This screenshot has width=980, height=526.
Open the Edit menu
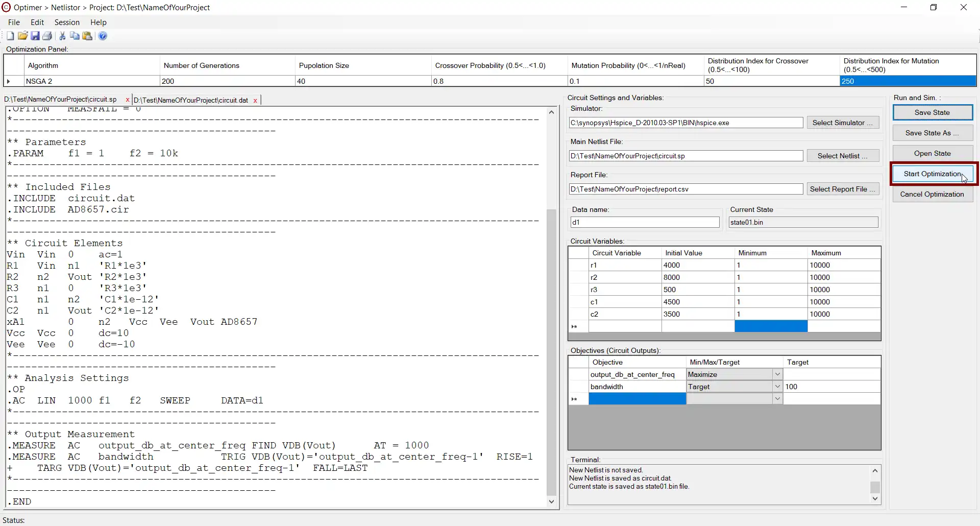(37, 22)
